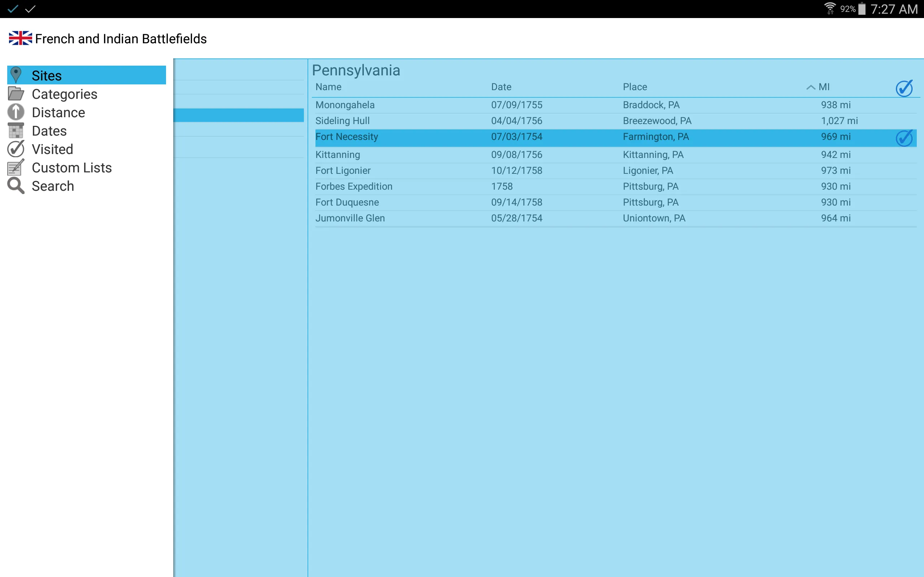The image size is (924, 577).
Task: Sort entries by Name column
Action: point(328,87)
